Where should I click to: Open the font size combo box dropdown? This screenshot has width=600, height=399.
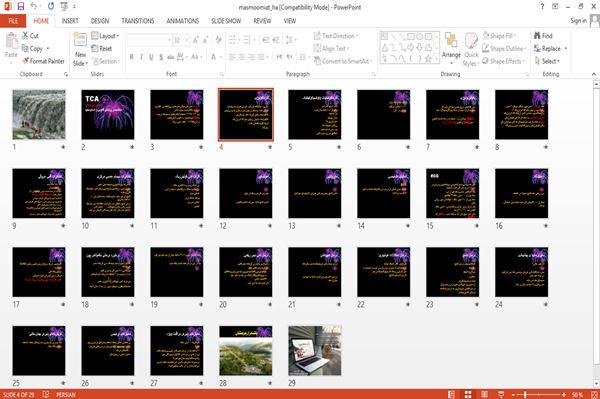pyautogui.click(x=187, y=40)
